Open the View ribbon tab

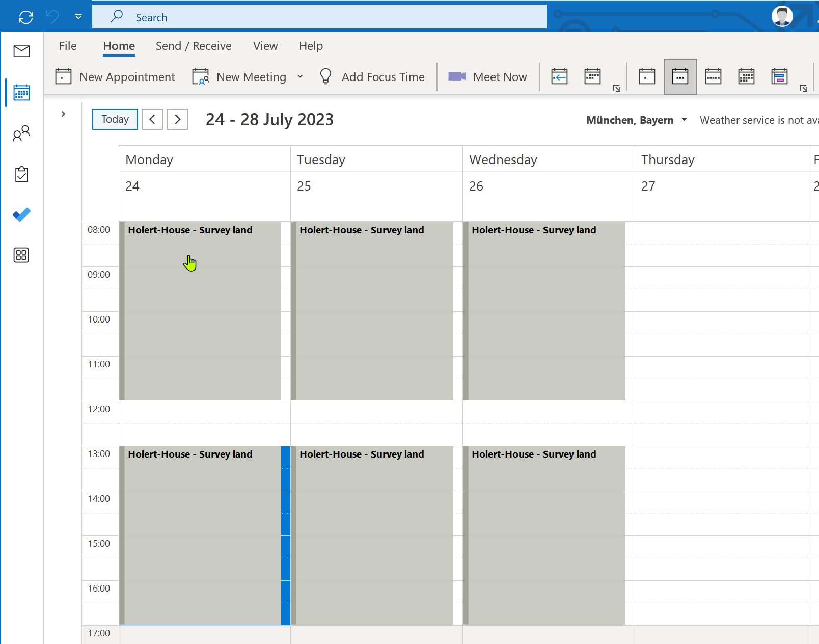pos(265,46)
